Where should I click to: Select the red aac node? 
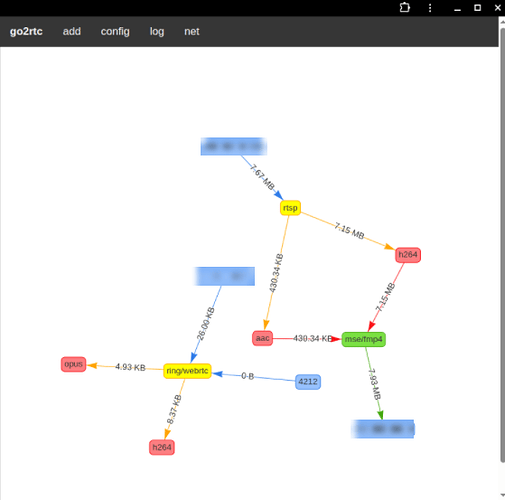[262, 338]
